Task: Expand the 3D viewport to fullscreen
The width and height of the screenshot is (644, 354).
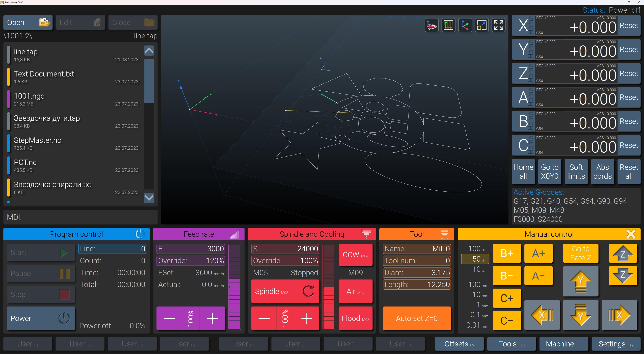Action: [x=498, y=25]
